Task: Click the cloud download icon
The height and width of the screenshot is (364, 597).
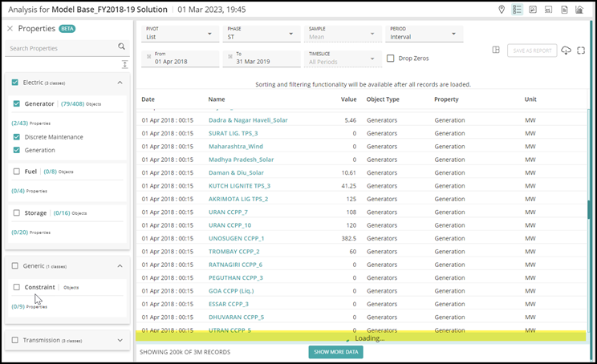Action: (567, 51)
